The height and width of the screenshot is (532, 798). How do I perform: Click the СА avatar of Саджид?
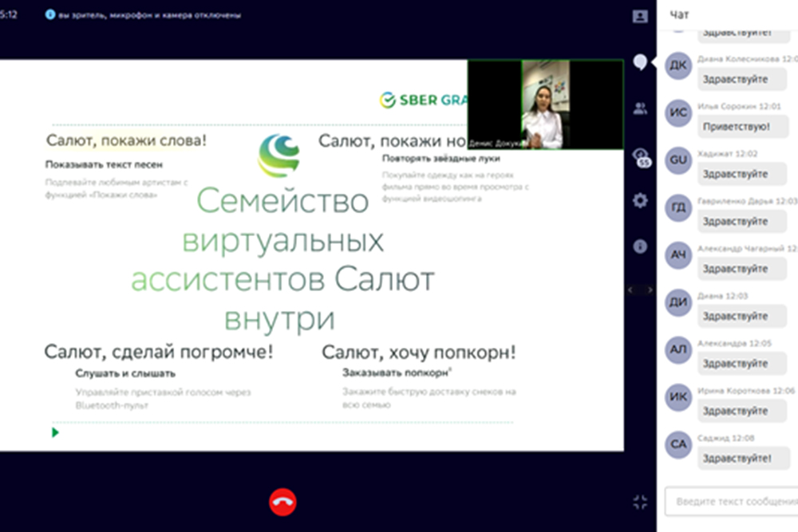coord(678,444)
